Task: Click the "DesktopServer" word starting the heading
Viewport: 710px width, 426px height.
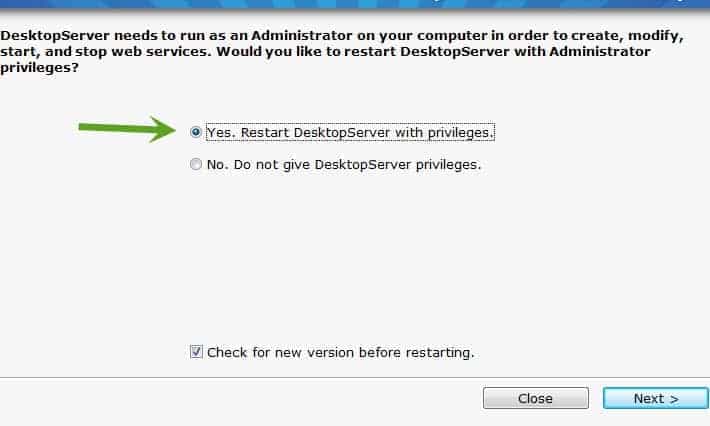Action: click(55, 35)
